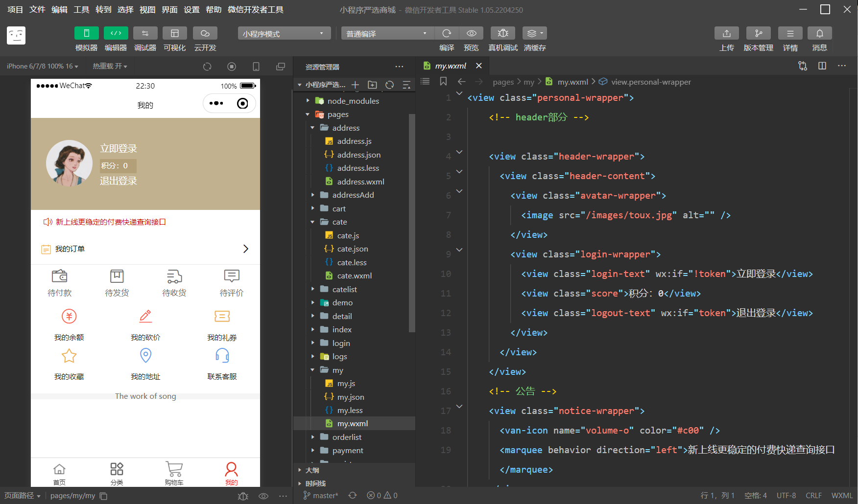This screenshot has height=504, width=858.
Task: Open the 微信开发者工具 menu
Action: point(256,10)
